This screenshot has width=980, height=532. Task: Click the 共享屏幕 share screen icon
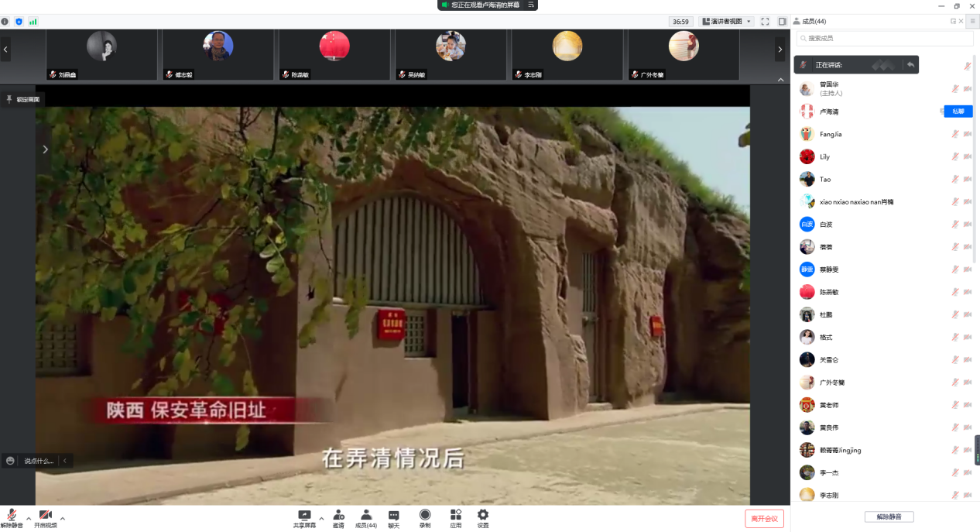(x=304, y=515)
